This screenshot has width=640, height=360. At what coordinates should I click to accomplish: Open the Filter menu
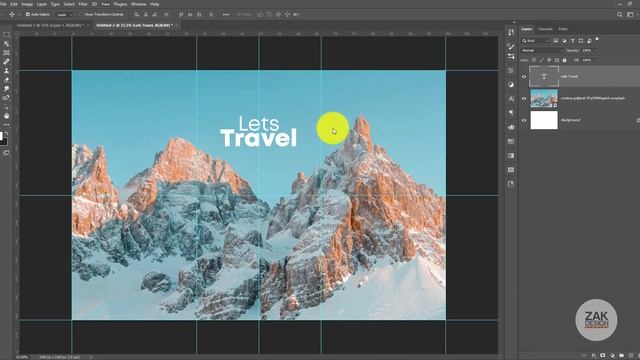pos(83,4)
